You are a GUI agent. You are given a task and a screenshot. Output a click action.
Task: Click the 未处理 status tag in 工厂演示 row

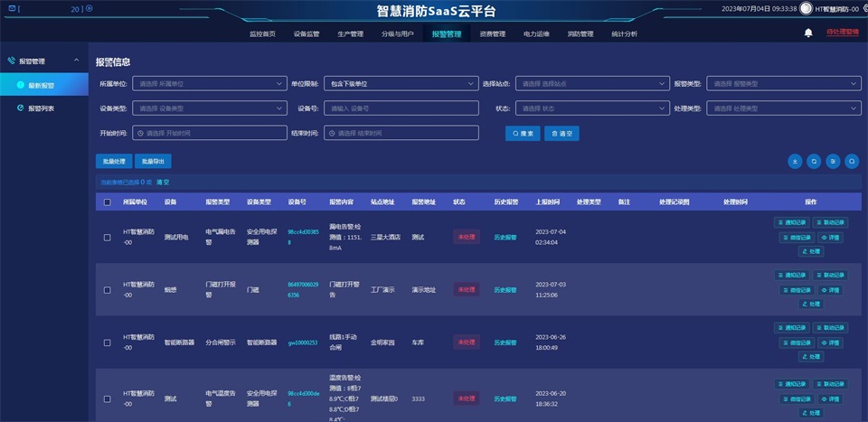tap(467, 290)
